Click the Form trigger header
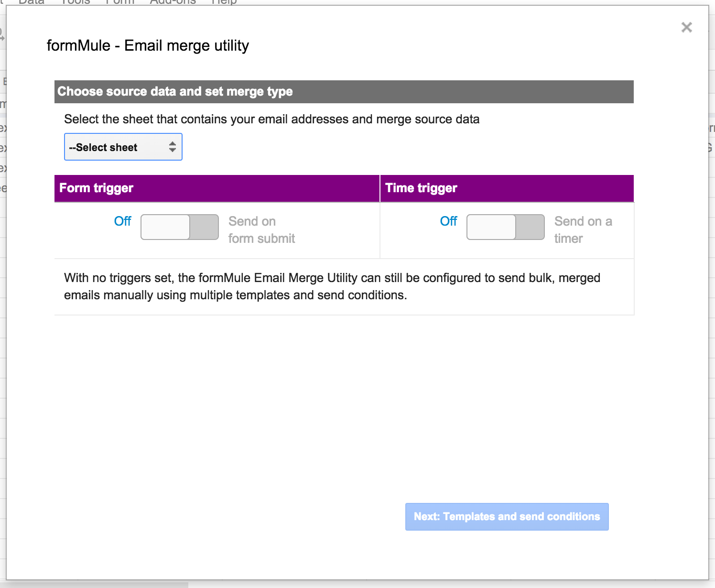715x588 pixels. coord(217,188)
